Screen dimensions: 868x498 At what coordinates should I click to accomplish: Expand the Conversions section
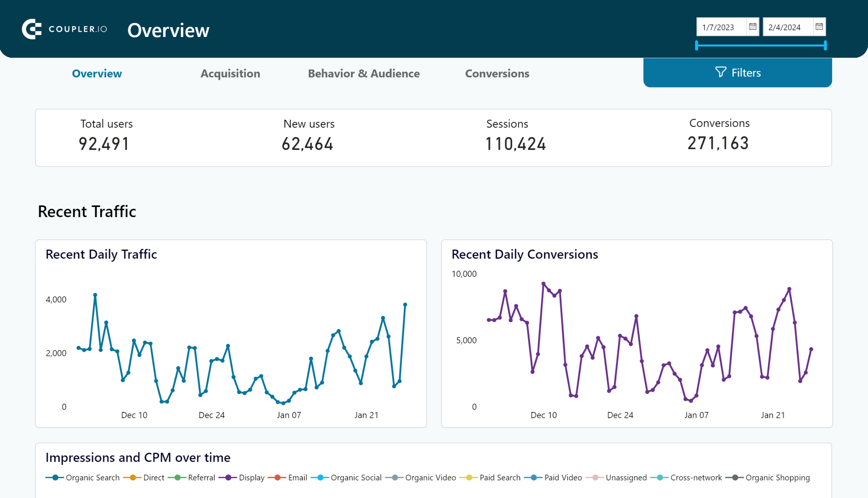click(497, 73)
